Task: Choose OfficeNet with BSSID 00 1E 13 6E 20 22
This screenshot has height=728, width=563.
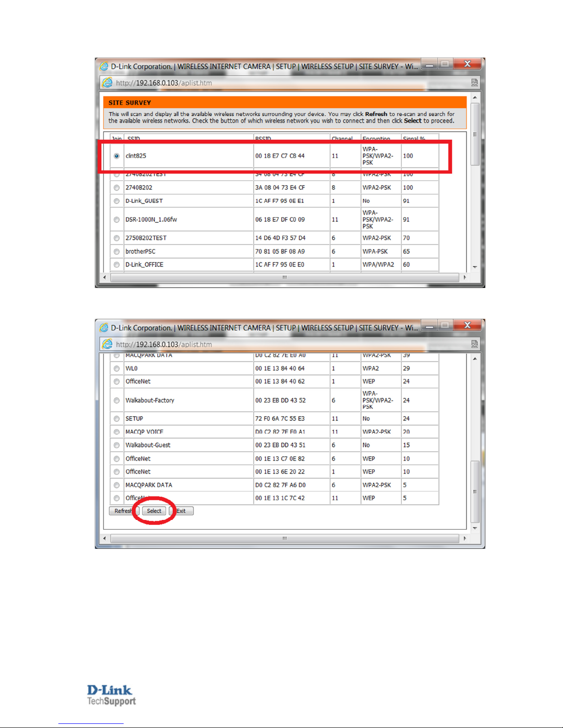Action: click(117, 472)
